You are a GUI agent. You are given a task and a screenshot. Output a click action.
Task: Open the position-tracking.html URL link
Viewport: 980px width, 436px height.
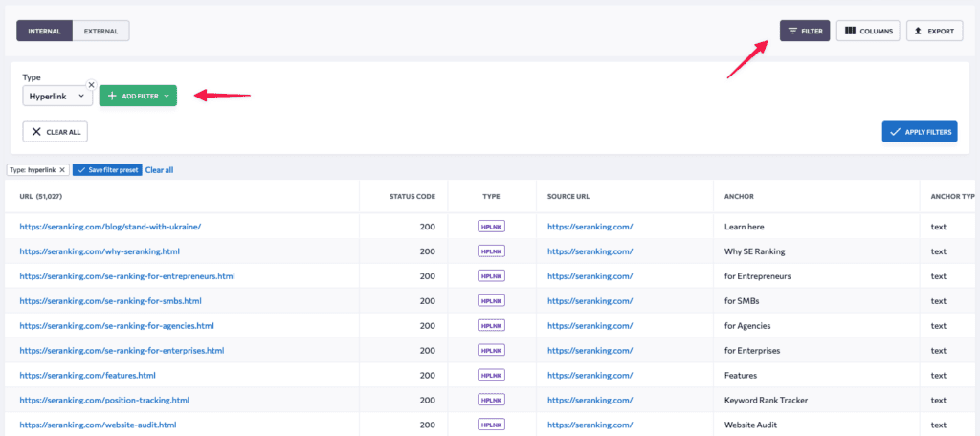click(104, 400)
